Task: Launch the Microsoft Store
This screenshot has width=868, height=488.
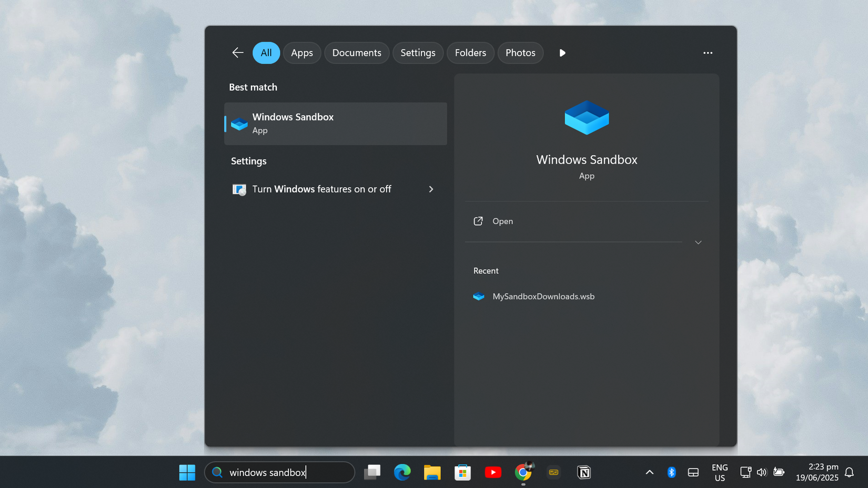Action: pyautogui.click(x=462, y=472)
